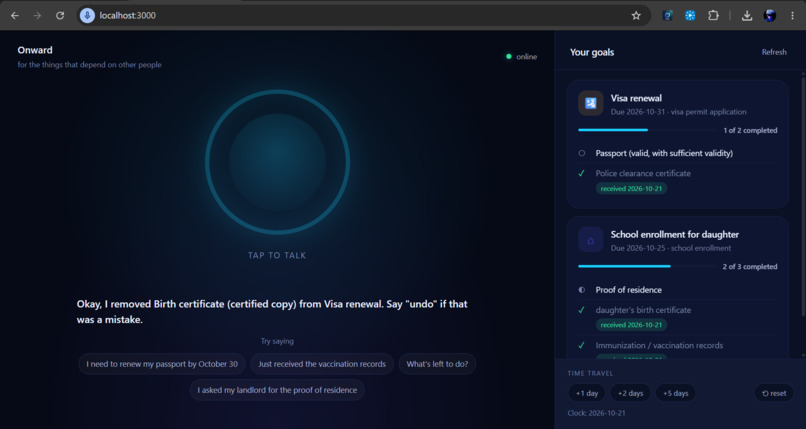Image resolution: width=806 pixels, height=429 pixels.
Task: Click the 'Passport (valid, with sufficient validity)' row
Action: point(677,153)
